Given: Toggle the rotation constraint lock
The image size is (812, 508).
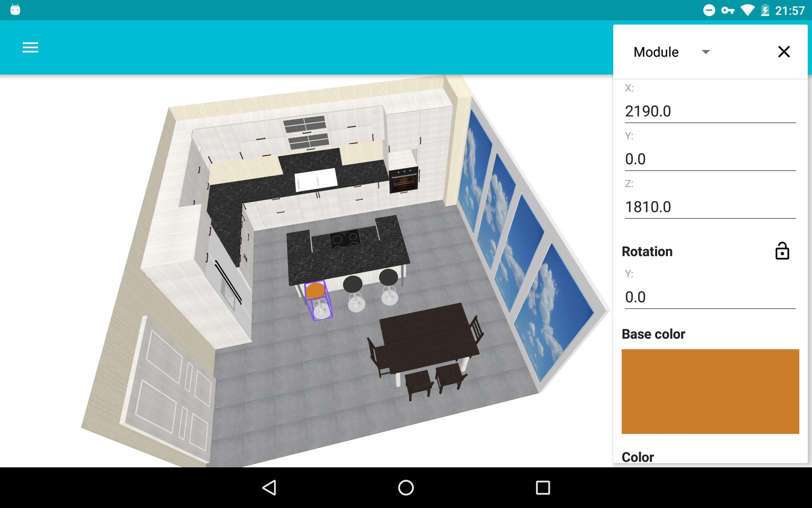Looking at the screenshot, I should point(782,251).
